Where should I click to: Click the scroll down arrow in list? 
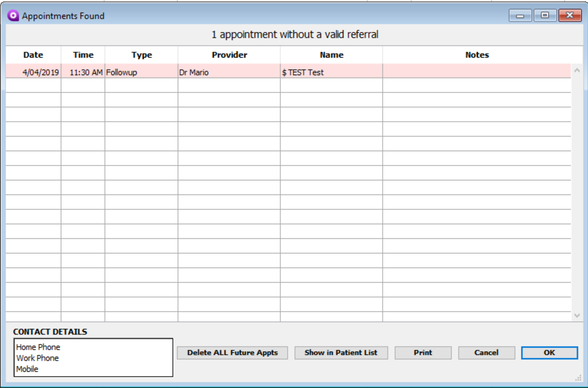(x=577, y=316)
